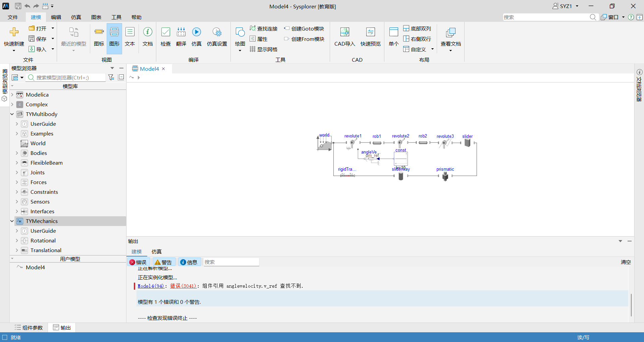Select 底部双列 layout
Viewport: 644px width, 342px height.
pos(417,28)
